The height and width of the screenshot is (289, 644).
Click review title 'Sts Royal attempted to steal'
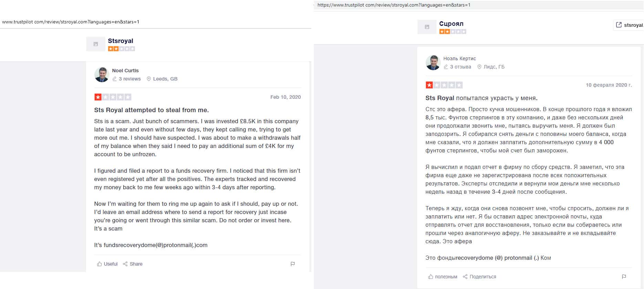coord(152,110)
